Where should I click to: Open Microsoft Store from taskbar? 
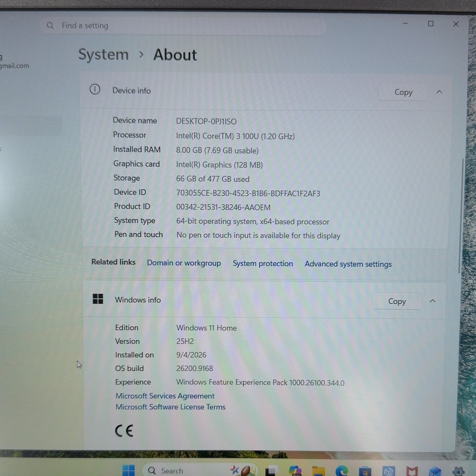(365, 471)
